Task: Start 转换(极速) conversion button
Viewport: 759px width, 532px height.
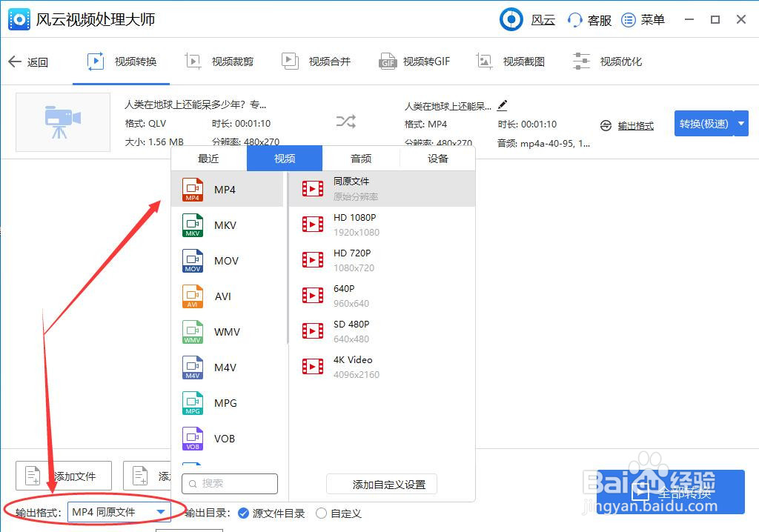Action: pyautogui.click(x=704, y=124)
